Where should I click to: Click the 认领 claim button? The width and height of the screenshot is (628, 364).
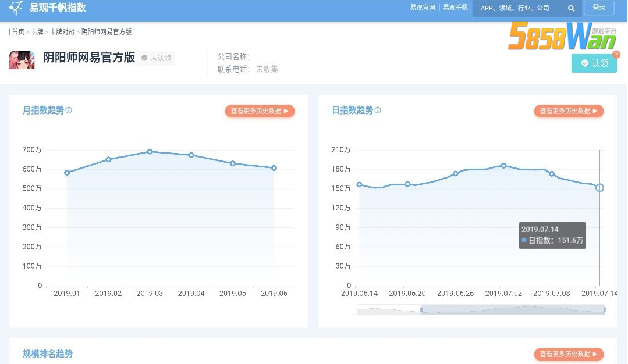click(x=594, y=63)
